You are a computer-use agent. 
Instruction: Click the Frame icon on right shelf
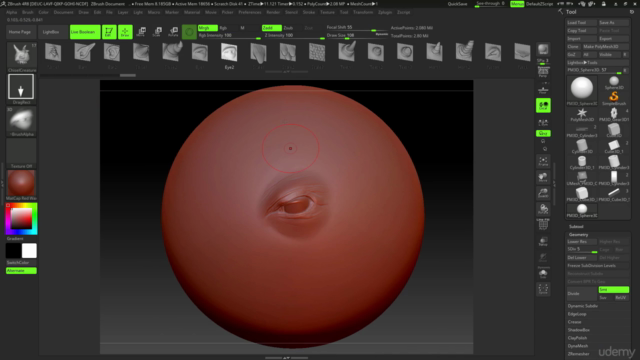coord(543,161)
